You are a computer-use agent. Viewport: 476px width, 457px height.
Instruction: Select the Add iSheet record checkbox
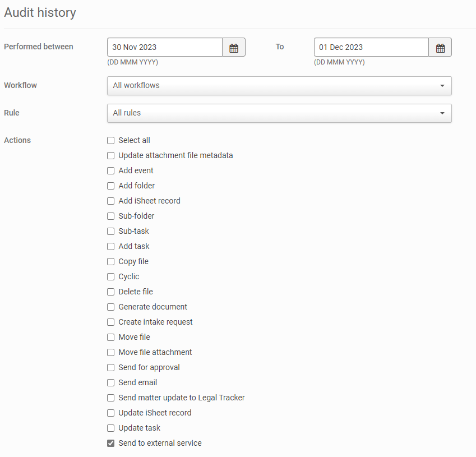click(111, 201)
